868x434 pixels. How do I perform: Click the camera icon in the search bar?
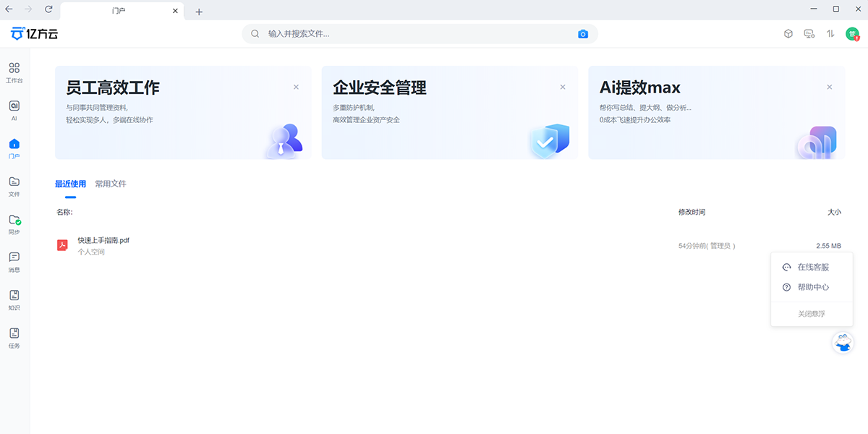coord(583,33)
